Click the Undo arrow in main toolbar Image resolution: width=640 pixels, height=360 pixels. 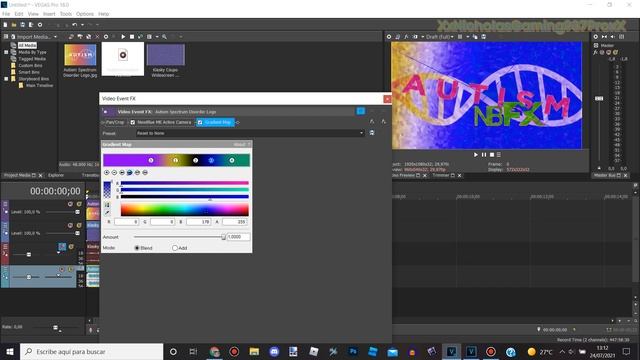click(74, 25)
